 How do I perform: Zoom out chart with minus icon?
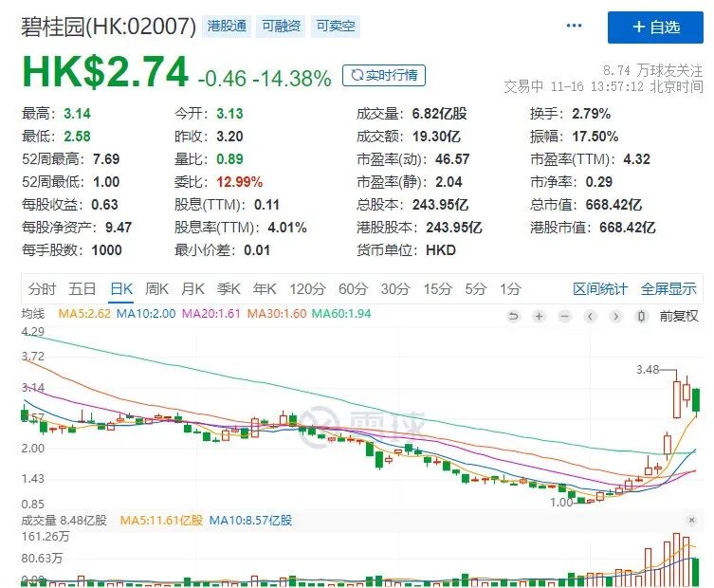click(x=564, y=316)
